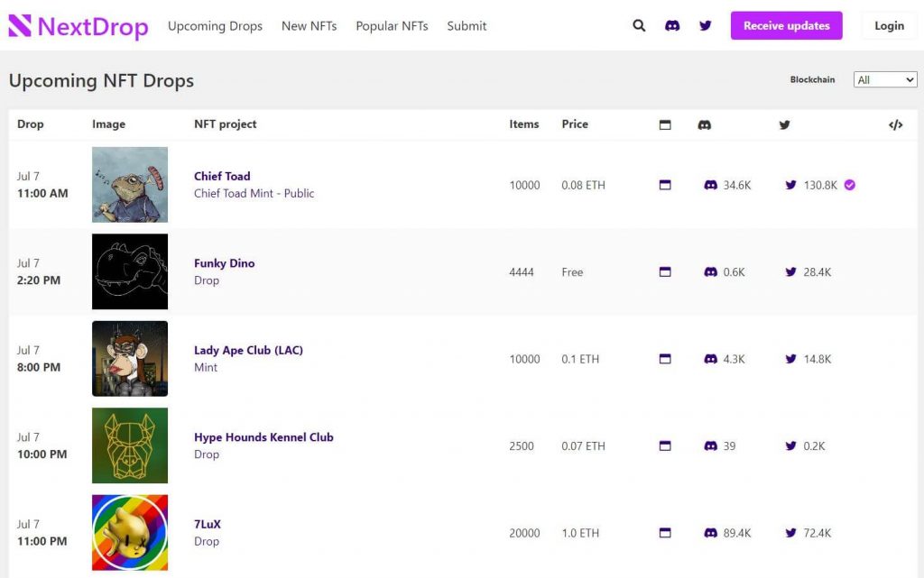Open Lady Ape Club's Twitter icon
The width and height of the screenshot is (924, 578).
pos(790,359)
